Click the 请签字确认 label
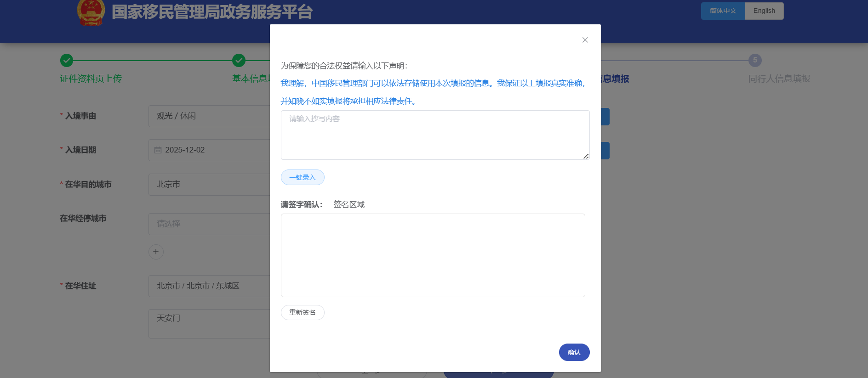This screenshot has height=378, width=868. pyautogui.click(x=302, y=204)
